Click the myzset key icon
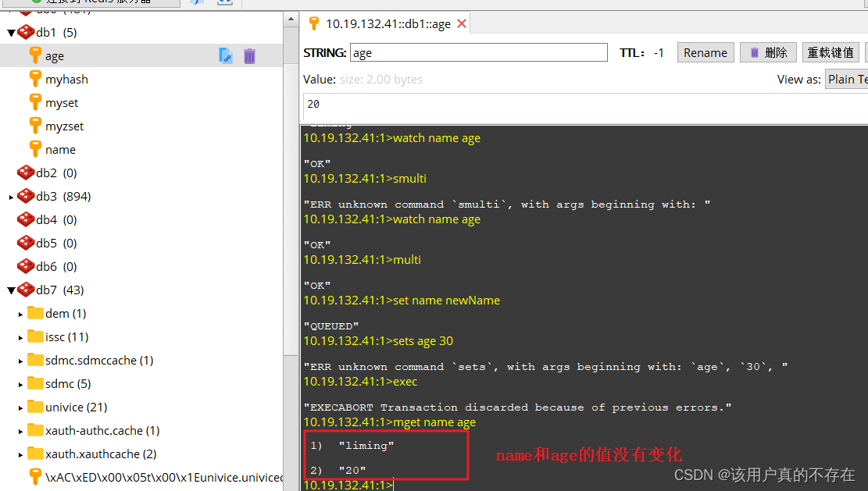The height and width of the screenshot is (491, 868). pyautogui.click(x=35, y=126)
